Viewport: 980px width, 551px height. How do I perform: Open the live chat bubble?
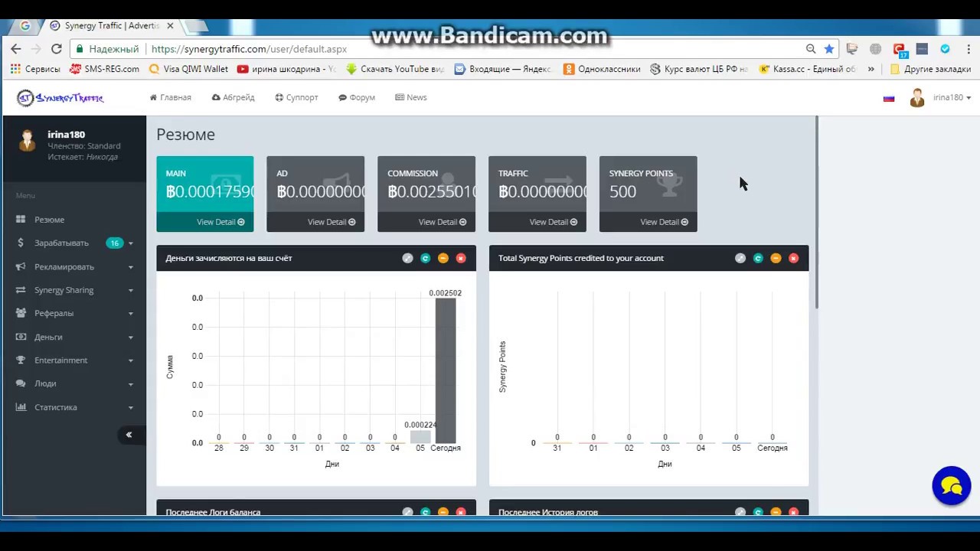[952, 486]
